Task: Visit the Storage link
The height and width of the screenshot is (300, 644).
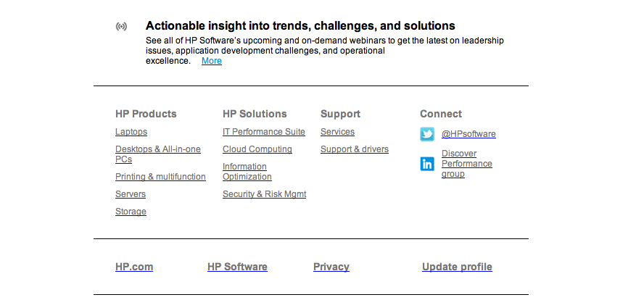Action: click(131, 212)
